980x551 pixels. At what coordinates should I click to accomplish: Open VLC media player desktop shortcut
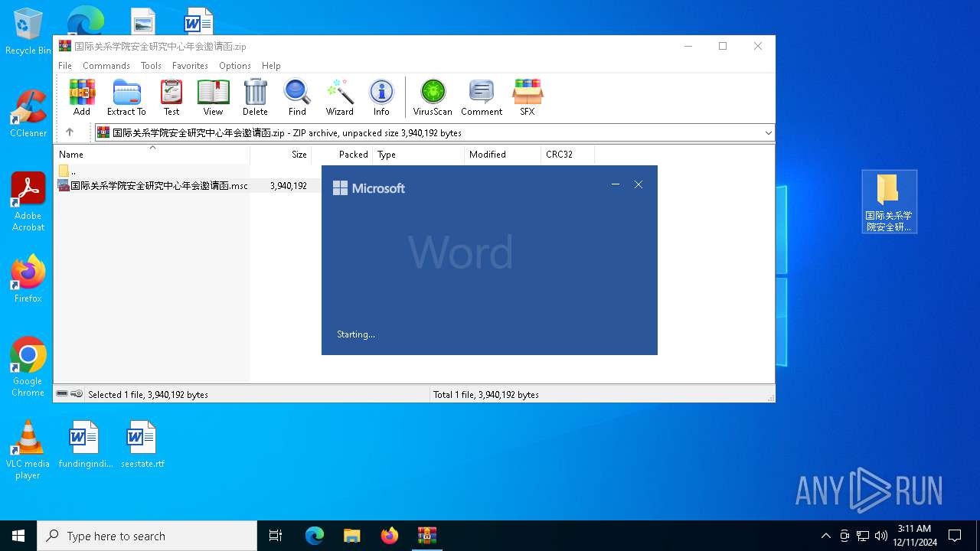28,450
